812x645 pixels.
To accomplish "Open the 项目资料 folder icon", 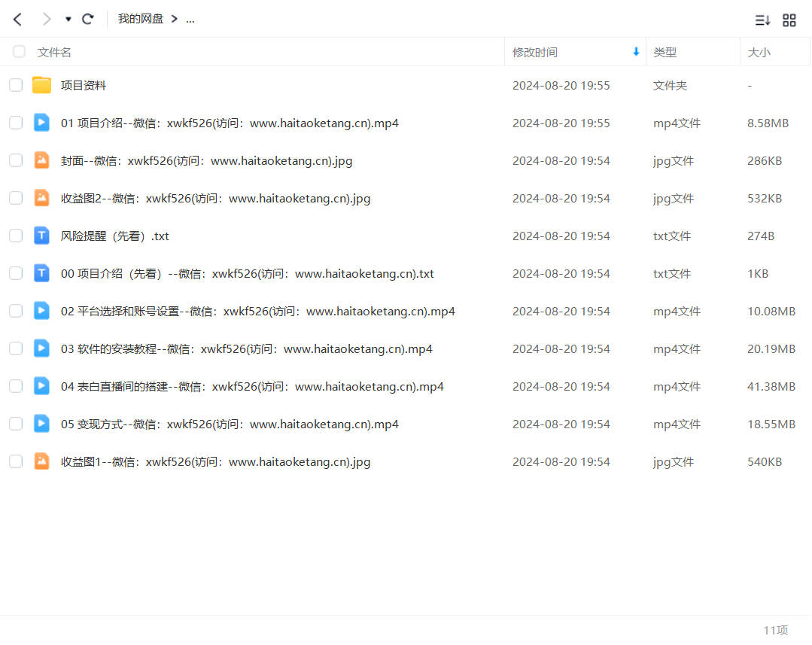I will 41,85.
